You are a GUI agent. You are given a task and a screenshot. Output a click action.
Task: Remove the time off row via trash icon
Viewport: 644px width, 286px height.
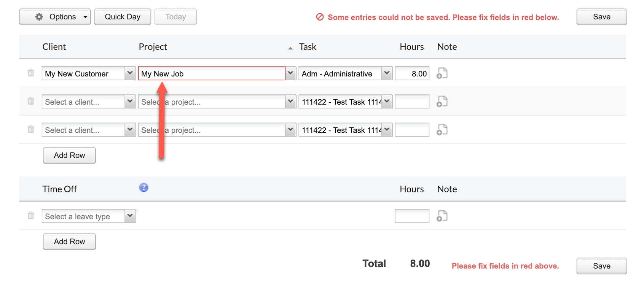(31, 216)
